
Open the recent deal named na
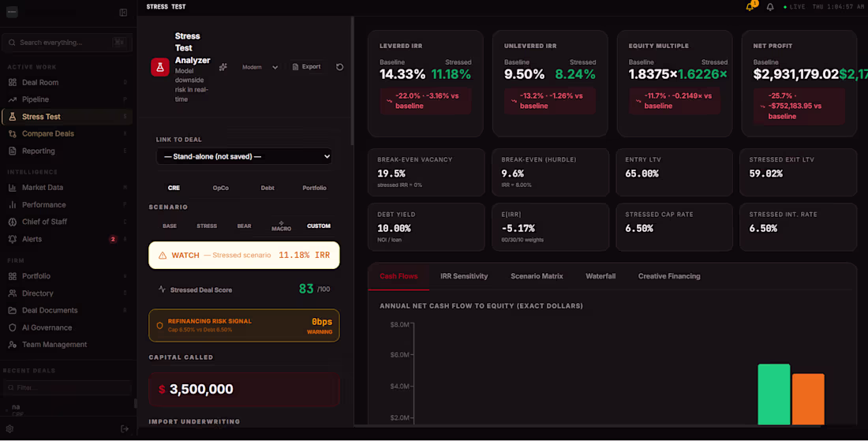[68, 409]
